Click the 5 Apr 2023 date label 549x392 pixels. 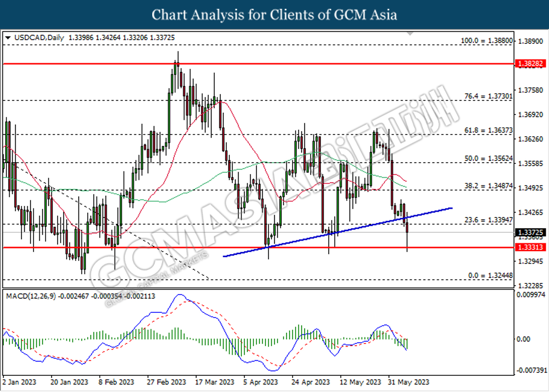tap(261, 382)
